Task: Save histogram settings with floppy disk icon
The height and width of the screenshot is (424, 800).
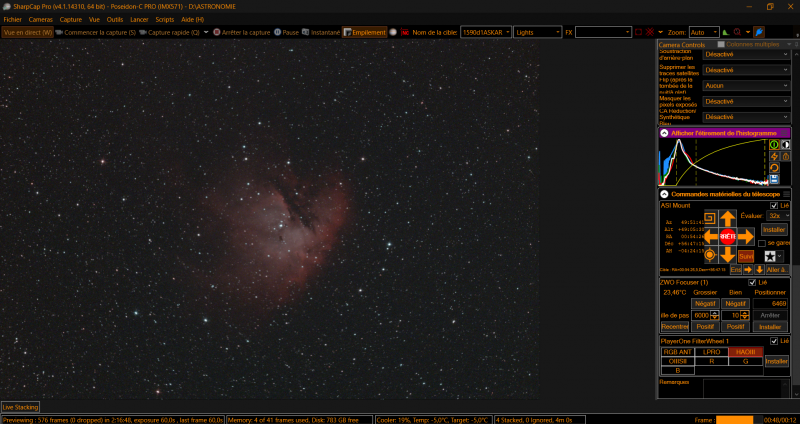Action: [774, 179]
